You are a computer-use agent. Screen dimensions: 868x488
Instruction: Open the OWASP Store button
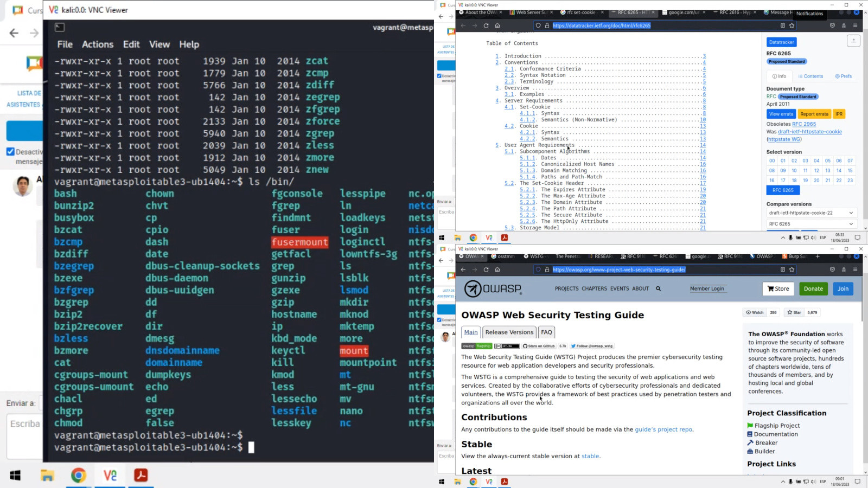pos(778,289)
